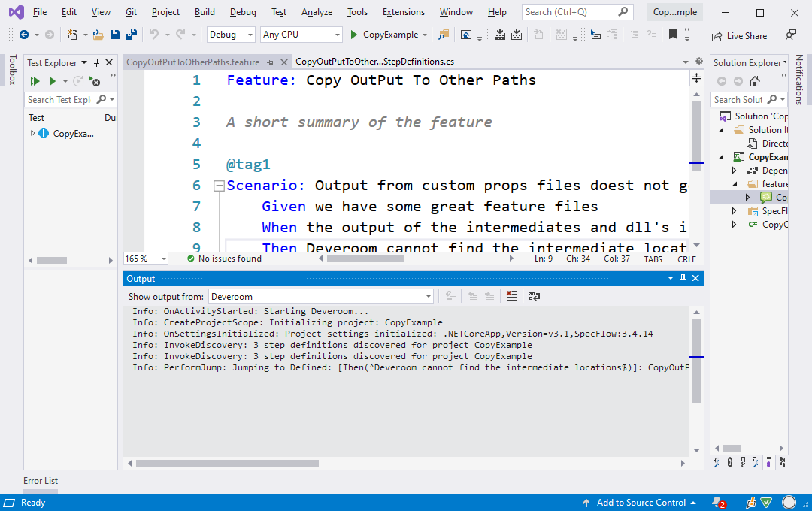
Task: Switch to CopyOutPutToOther...StepDefinitions.cs tab
Action: point(374,62)
